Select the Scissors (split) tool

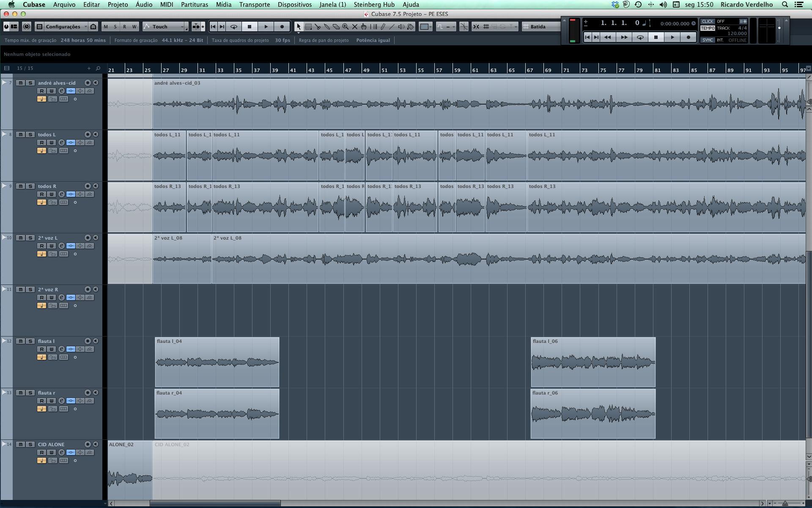(x=318, y=27)
